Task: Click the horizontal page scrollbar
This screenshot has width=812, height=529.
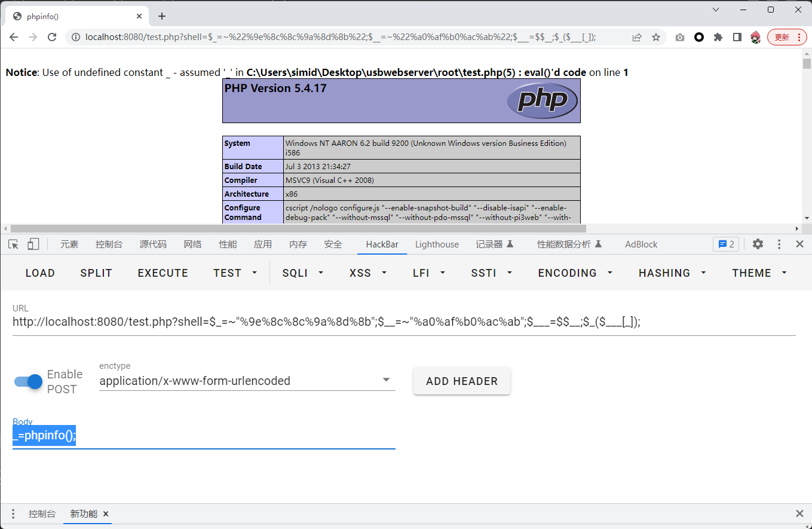Action: (299, 228)
